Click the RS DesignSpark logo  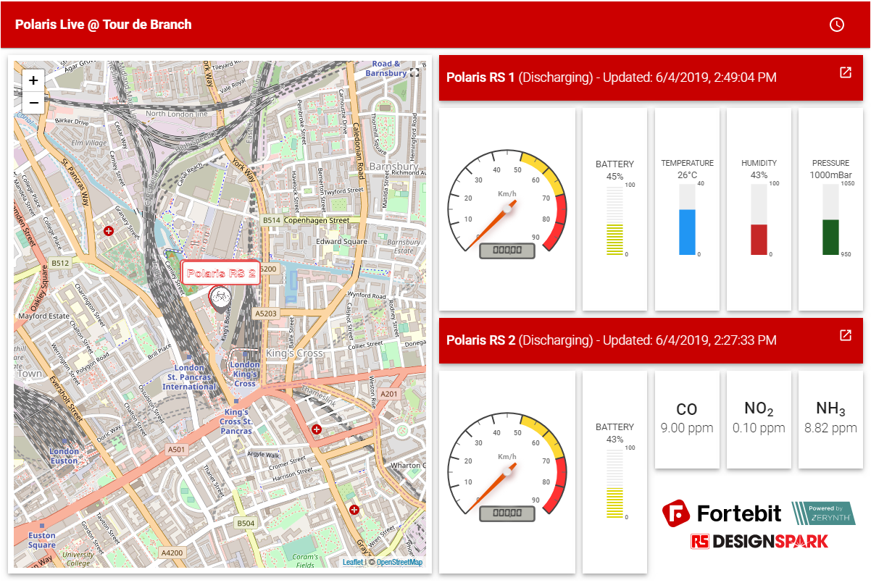tap(759, 541)
